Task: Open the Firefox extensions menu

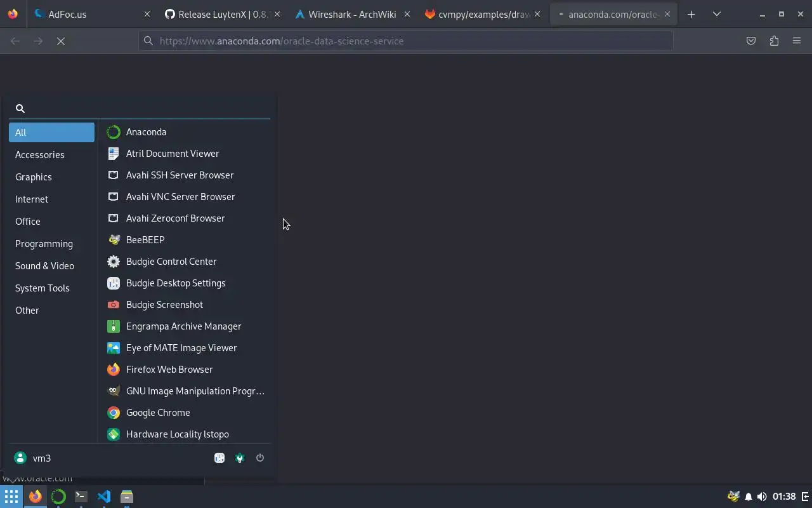Action: tap(774, 41)
